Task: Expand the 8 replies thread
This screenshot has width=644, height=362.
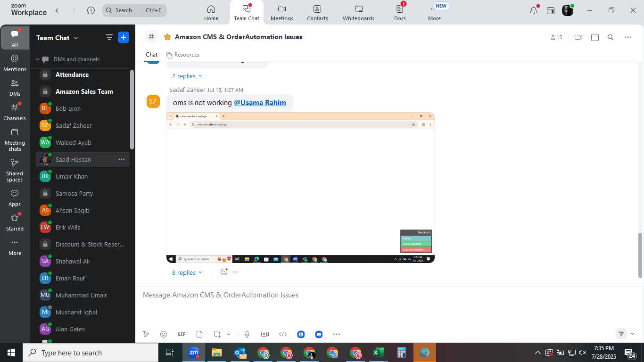Action: [187, 272]
